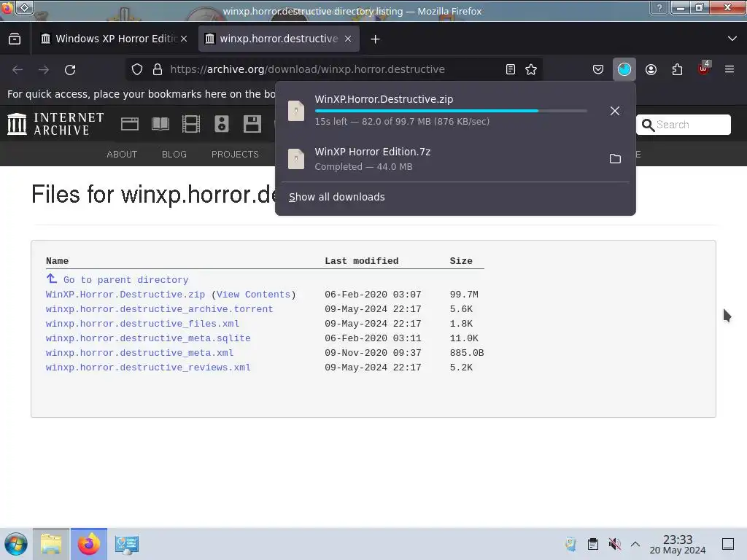The width and height of the screenshot is (747, 560).
Task: Open the Firefox application menu
Action: (x=729, y=69)
